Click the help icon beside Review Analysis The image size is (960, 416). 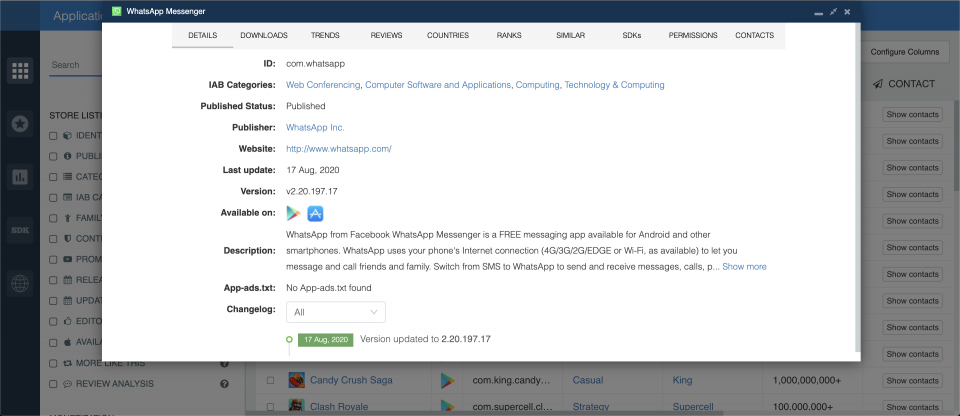pos(224,384)
